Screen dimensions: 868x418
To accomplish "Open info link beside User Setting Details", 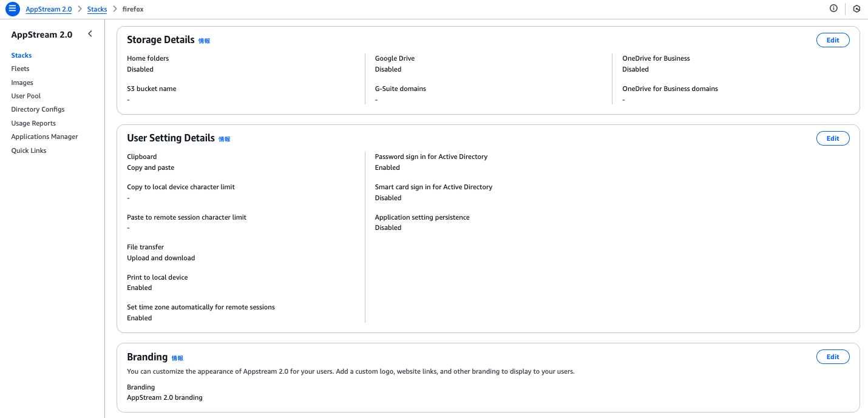I will pos(224,140).
